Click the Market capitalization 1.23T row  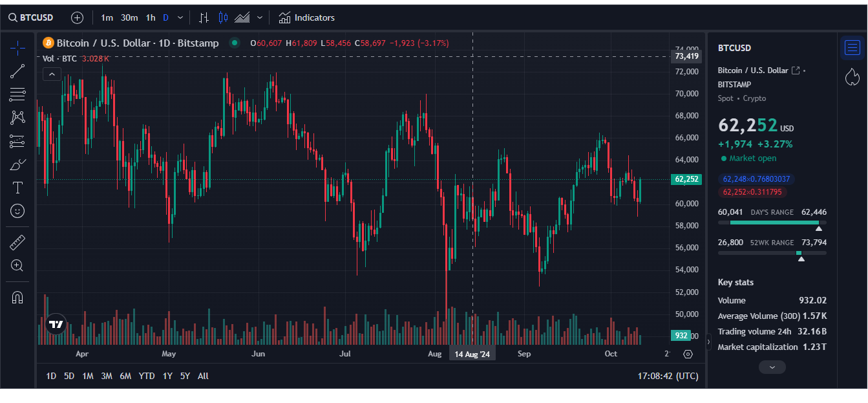[x=772, y=347]
